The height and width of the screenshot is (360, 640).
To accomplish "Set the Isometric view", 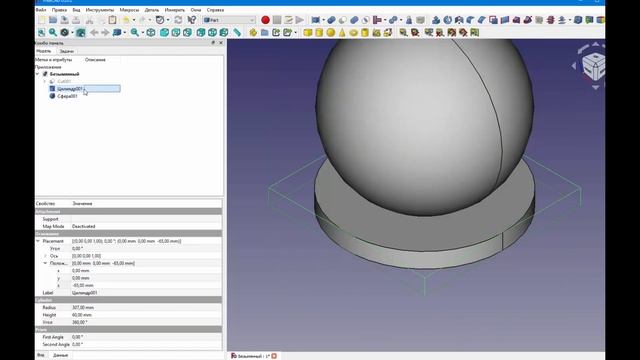I will [x=151, y=33].
